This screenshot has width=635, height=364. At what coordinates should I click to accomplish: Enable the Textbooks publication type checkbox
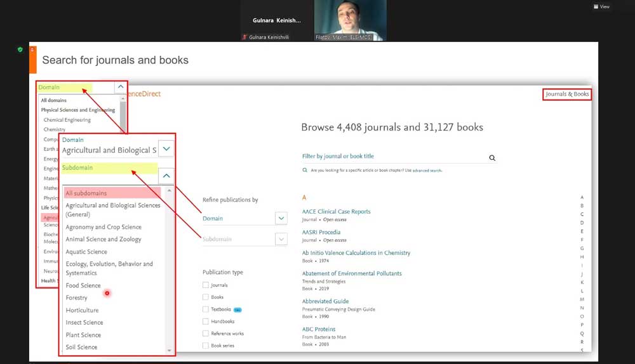pos(206,309)
